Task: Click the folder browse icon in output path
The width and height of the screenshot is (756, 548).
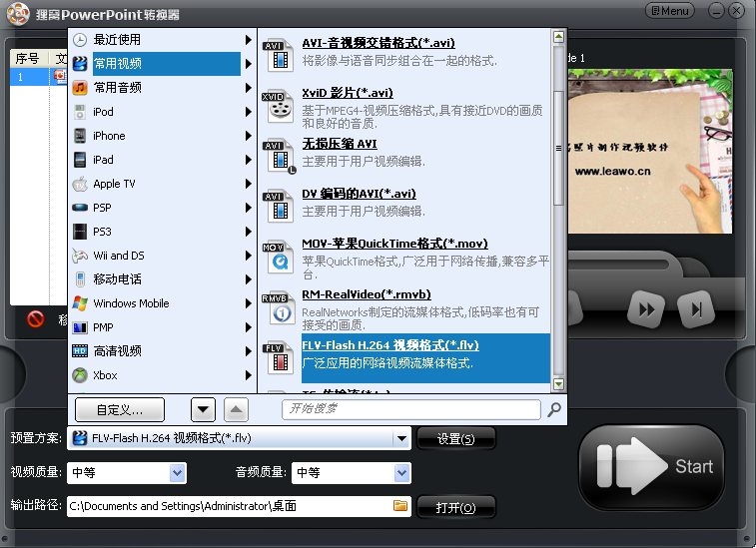Action: click(400, 506)
